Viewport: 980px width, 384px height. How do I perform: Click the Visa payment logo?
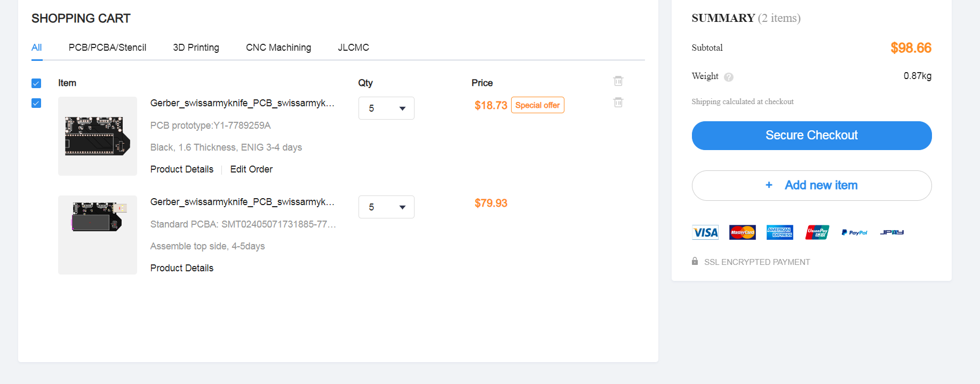coord(705,232)
